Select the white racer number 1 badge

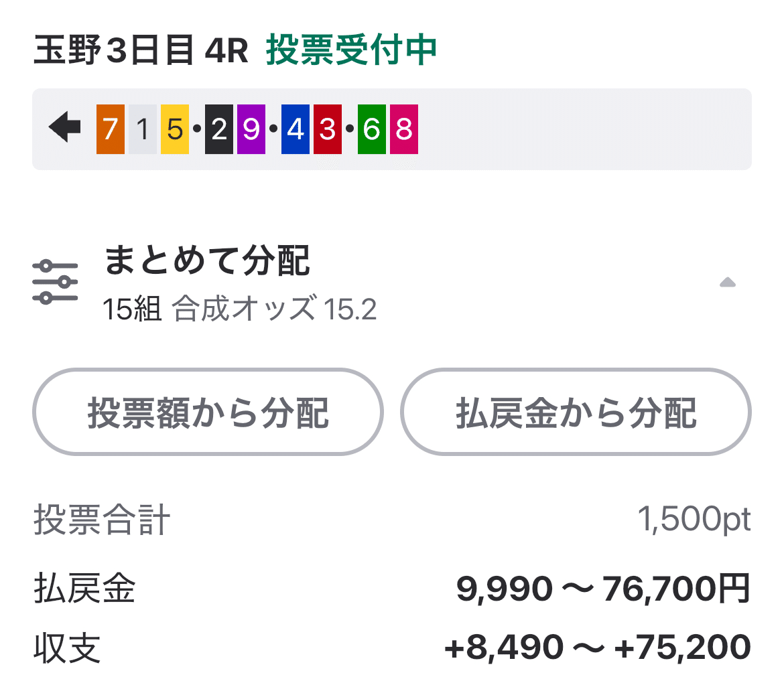tap(143, 127)
